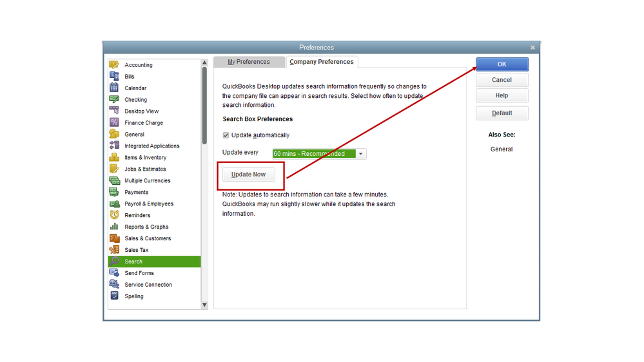
Task: Switch to My Preferences tab
Action: [x=249, y=62]
